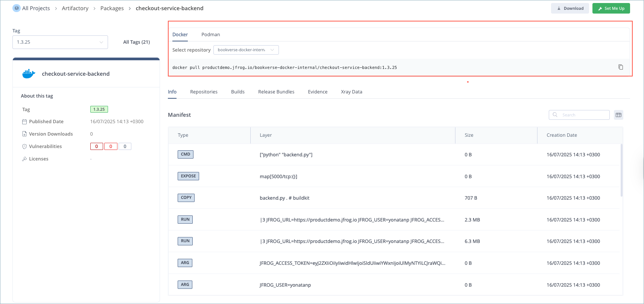This screenshot has height=304, width=644.
Task: Switch to the Podman tab
Action: coord(211,34)
